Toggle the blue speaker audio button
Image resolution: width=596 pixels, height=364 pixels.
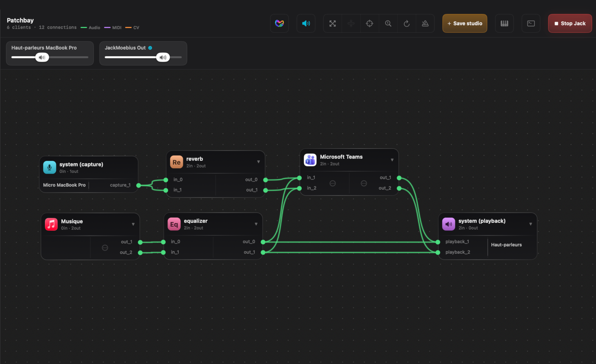pyautogui.click(x=306, y=23)
